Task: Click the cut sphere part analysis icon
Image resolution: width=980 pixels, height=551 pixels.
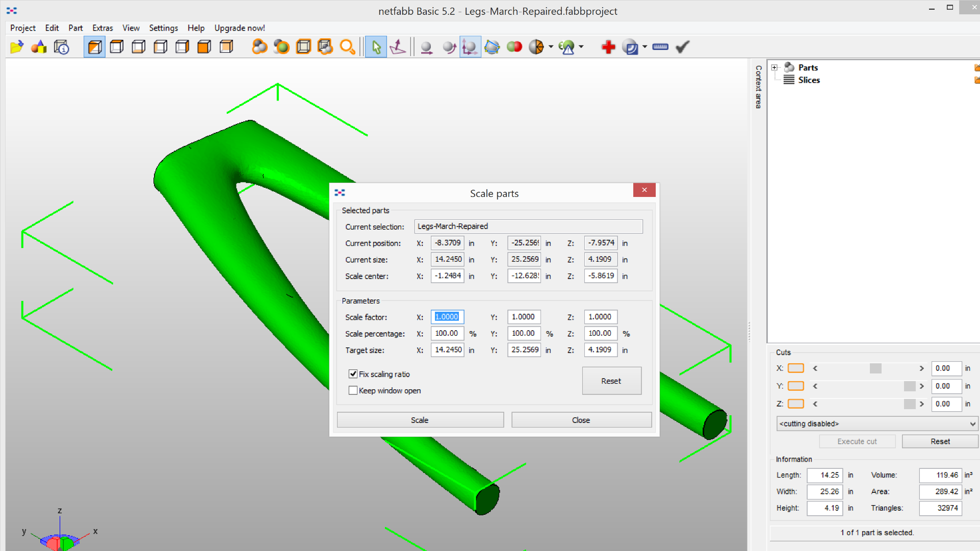Action: 536,47
